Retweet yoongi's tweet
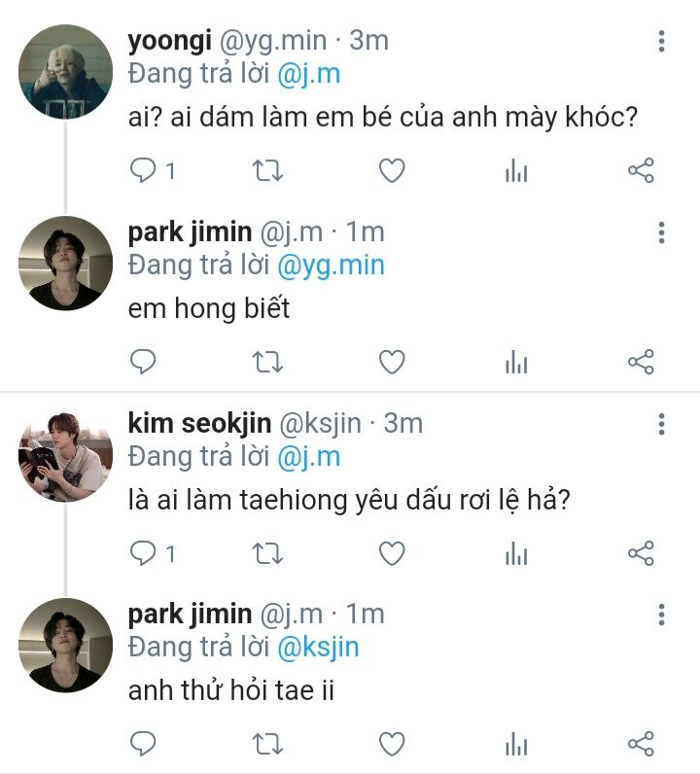Viewport: 700px width, 774px height. (x=267, y=171)
